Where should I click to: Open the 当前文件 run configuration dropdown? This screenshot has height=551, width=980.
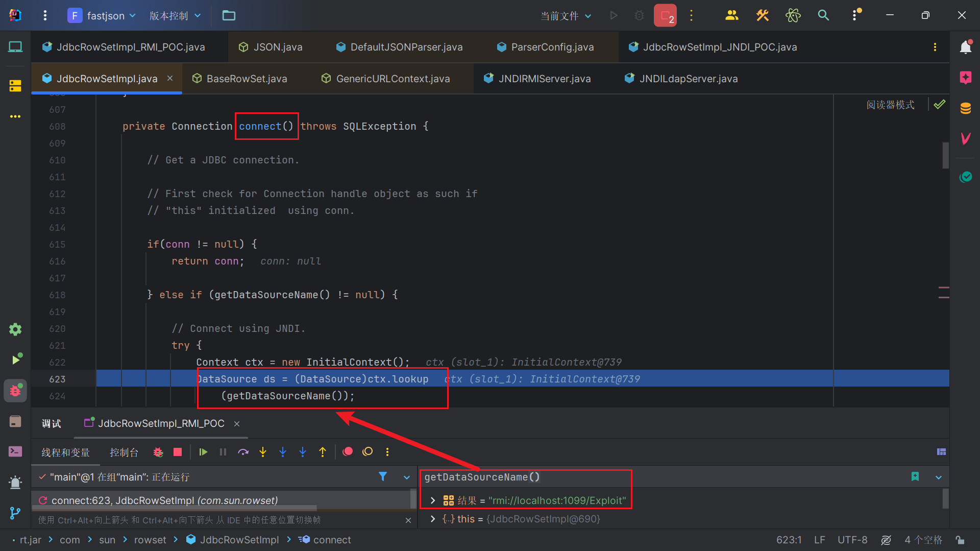point(566,16)
